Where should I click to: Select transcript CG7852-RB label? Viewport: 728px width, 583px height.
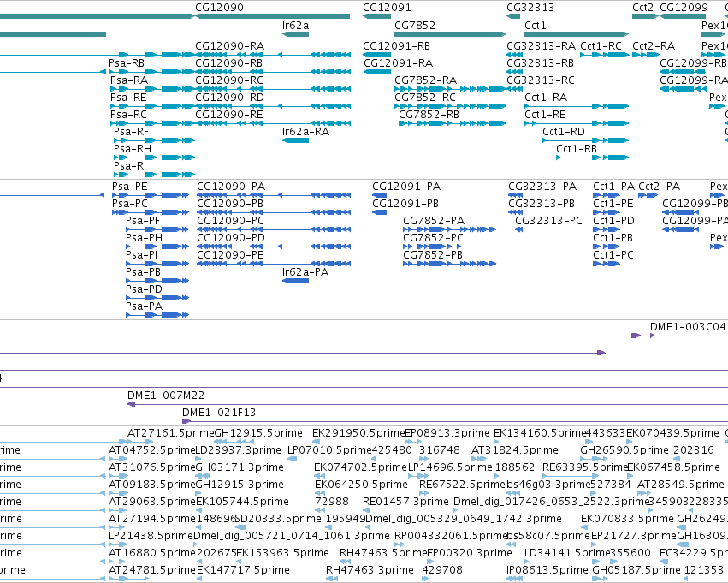[429, 115]
